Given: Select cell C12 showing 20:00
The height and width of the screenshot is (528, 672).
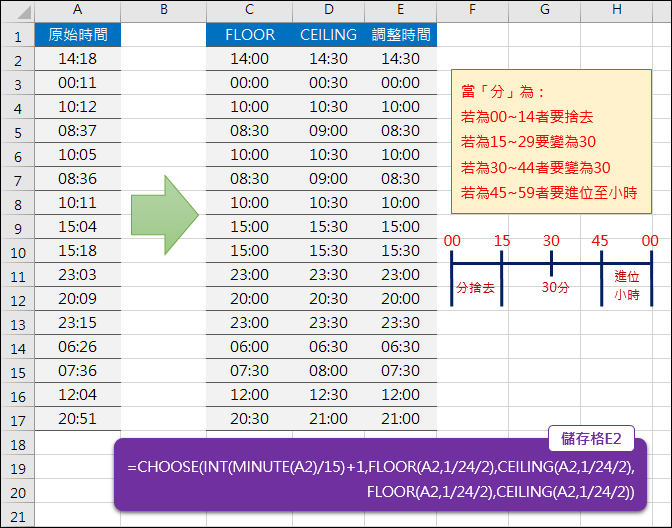Looking at the screenshot, I should 249,299.
